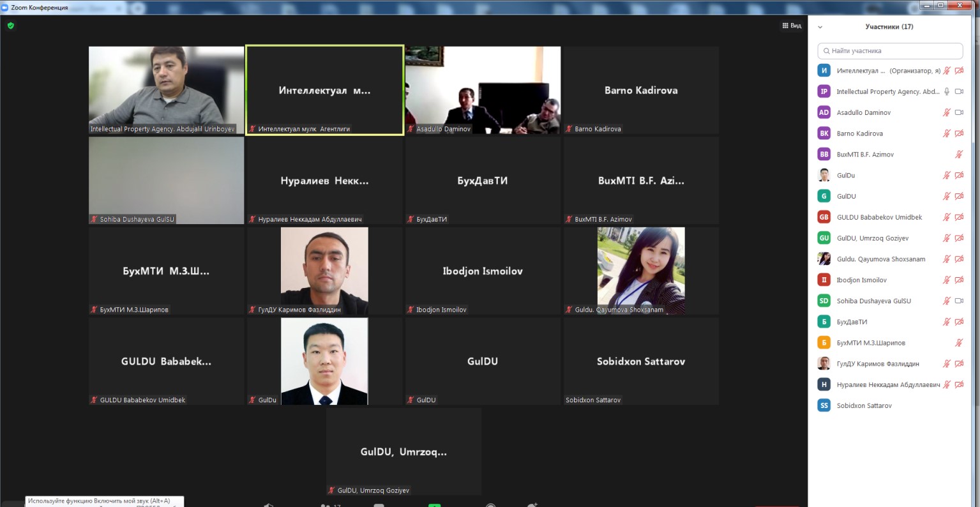Viewport: 980px width, 507px height.
Task: Click muted mic icon for БухМТИ М.З.Шарипов
Action: pyautogui.click(x=958, y=343)
